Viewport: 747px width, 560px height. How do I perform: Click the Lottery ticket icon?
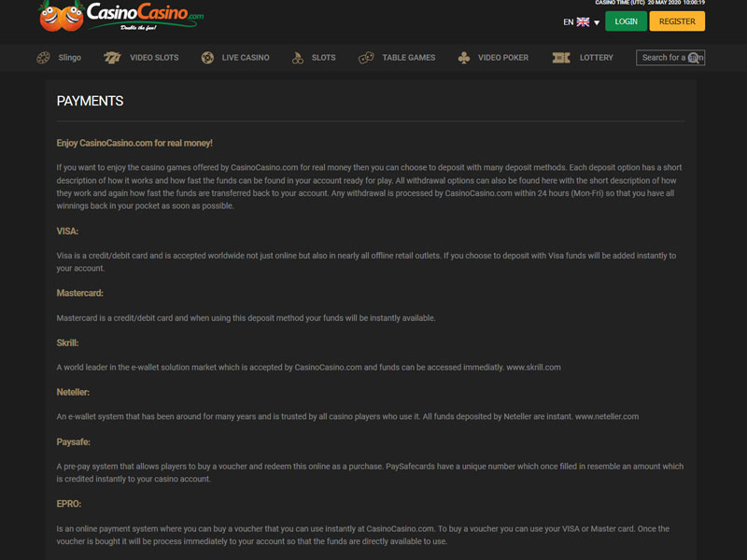561,58
